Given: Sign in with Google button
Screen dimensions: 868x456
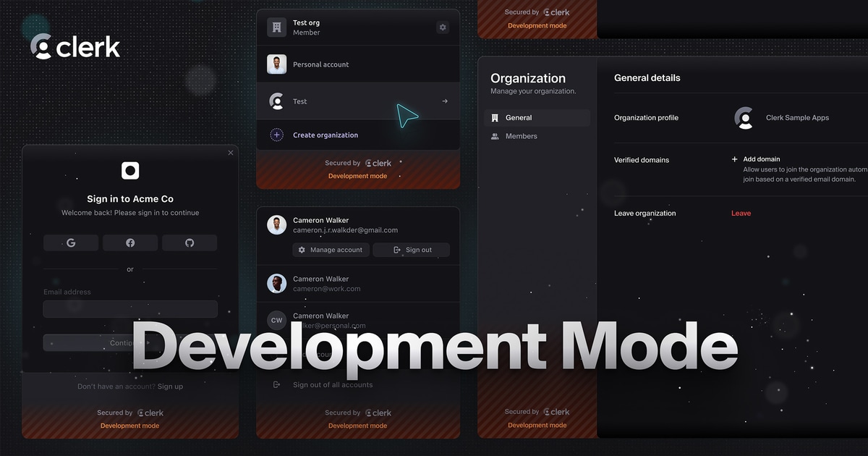Looking at the screenshot, I should pos(71,242).
